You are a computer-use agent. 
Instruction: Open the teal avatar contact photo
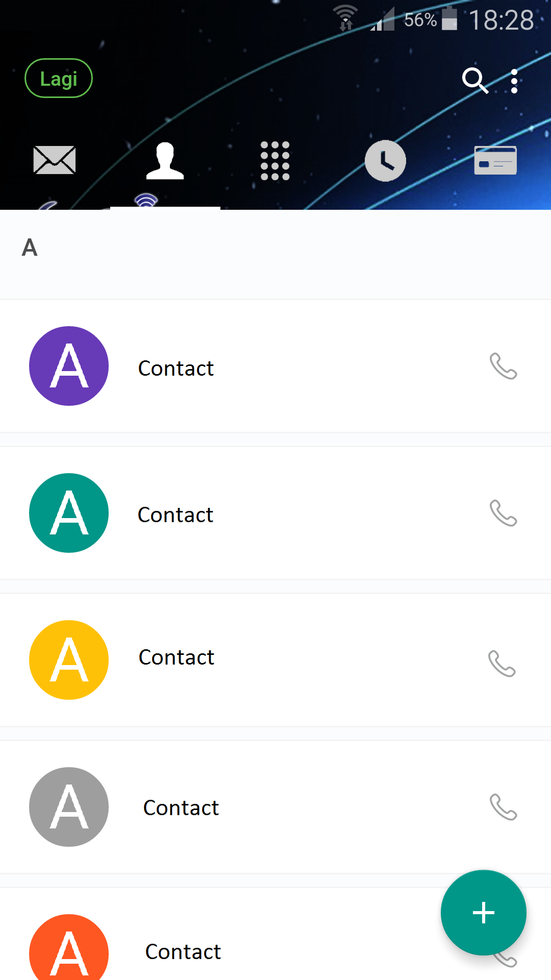(69, 513)
